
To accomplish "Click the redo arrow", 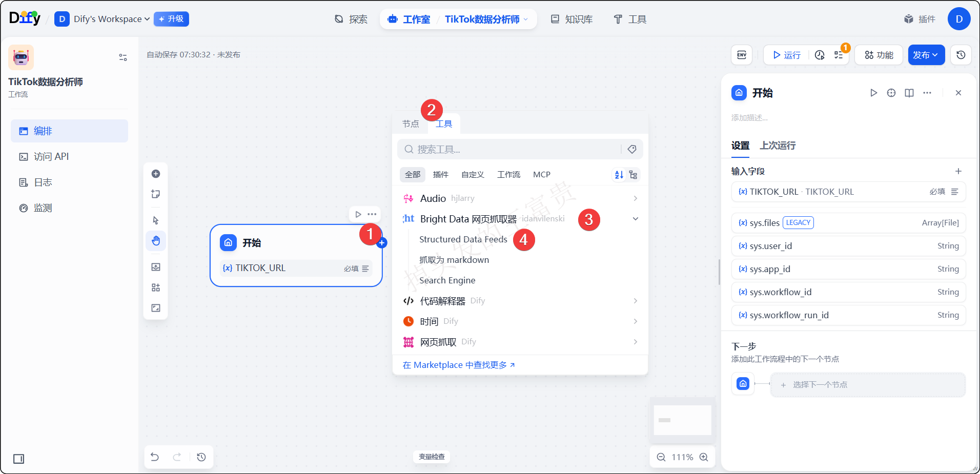I will coord(177,457).
